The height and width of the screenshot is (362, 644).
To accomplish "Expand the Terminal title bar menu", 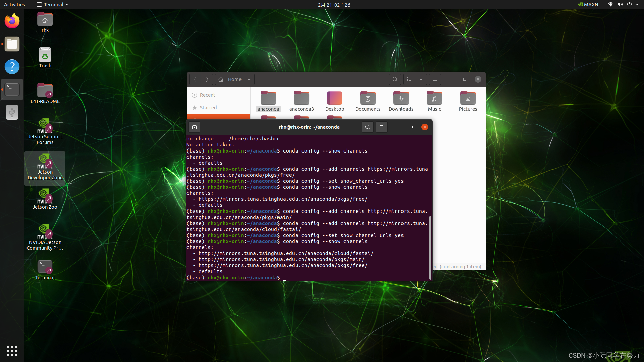I will click(x=52, y=4).
